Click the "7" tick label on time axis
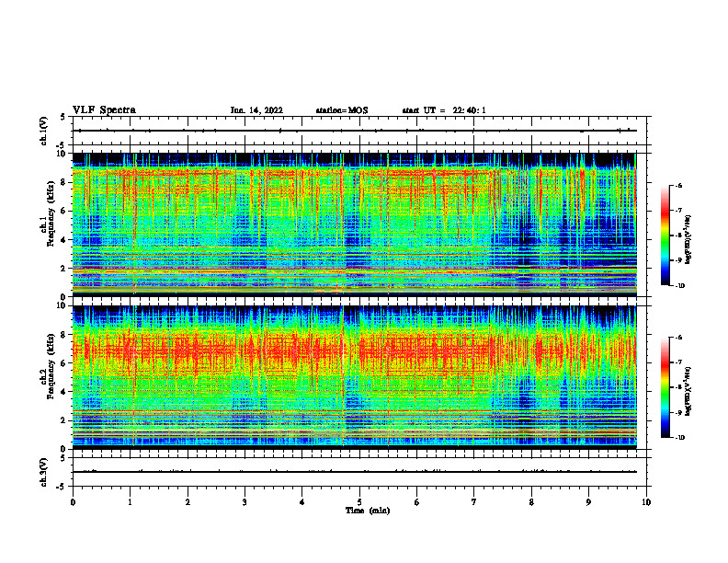 coord(474,502)
